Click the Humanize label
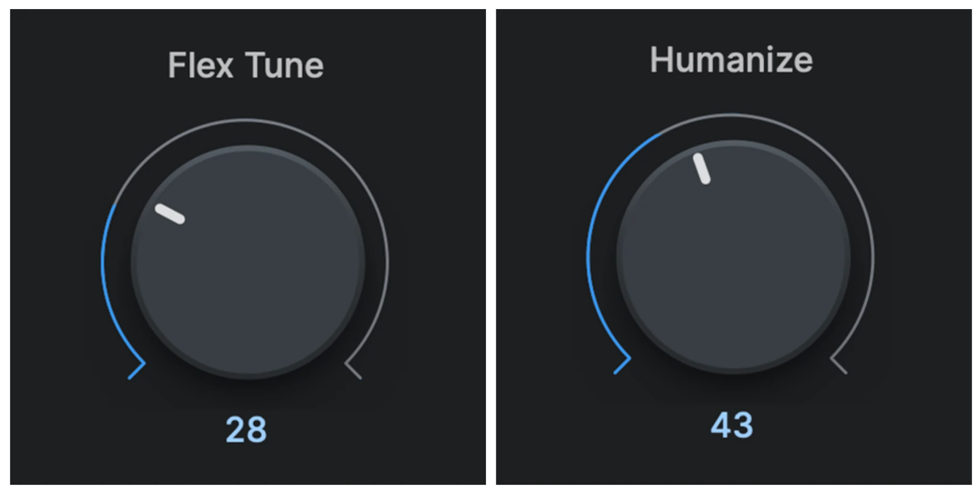 [x=731, y=60]
